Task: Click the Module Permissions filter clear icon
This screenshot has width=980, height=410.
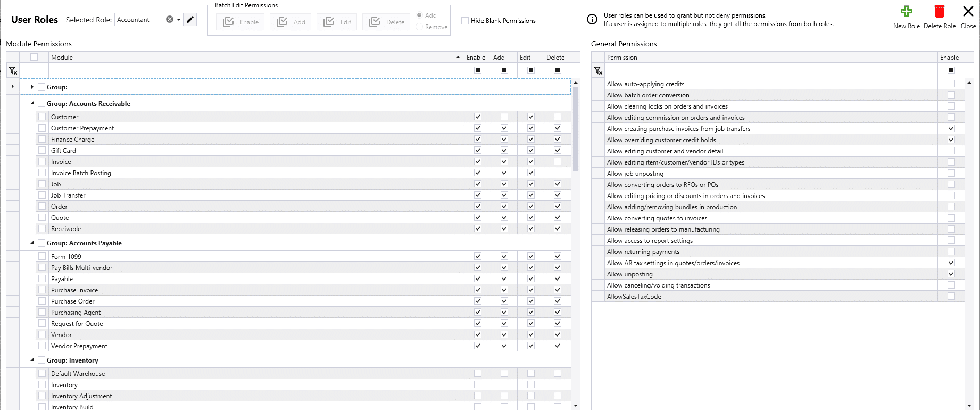Action: (13, 71)
